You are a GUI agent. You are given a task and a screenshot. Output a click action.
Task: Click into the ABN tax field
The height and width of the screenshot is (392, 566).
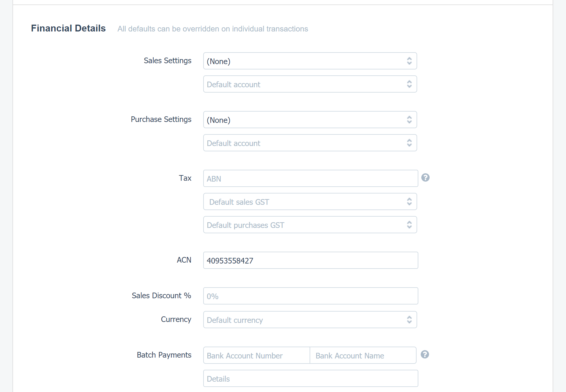(x=310, y=178)
